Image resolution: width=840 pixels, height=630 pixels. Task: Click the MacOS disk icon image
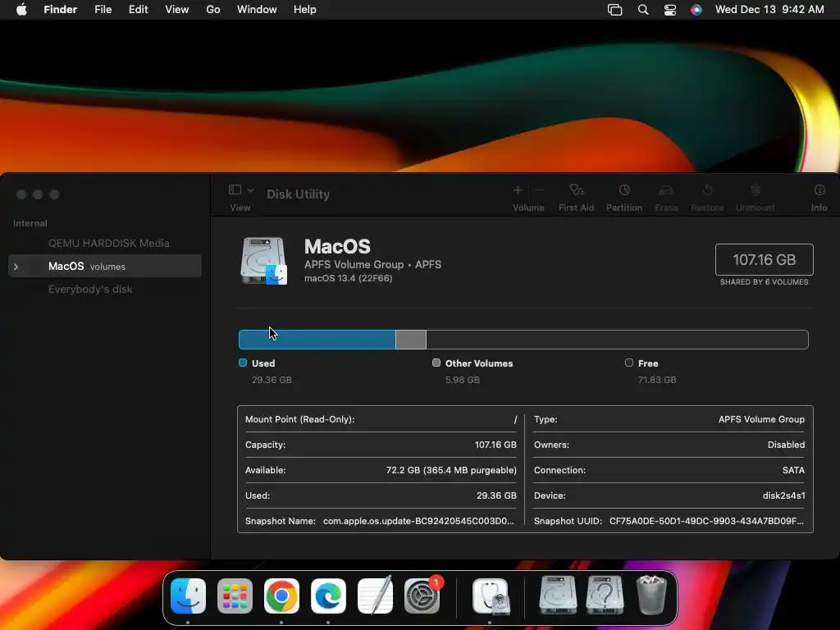[x=263, y=261]
